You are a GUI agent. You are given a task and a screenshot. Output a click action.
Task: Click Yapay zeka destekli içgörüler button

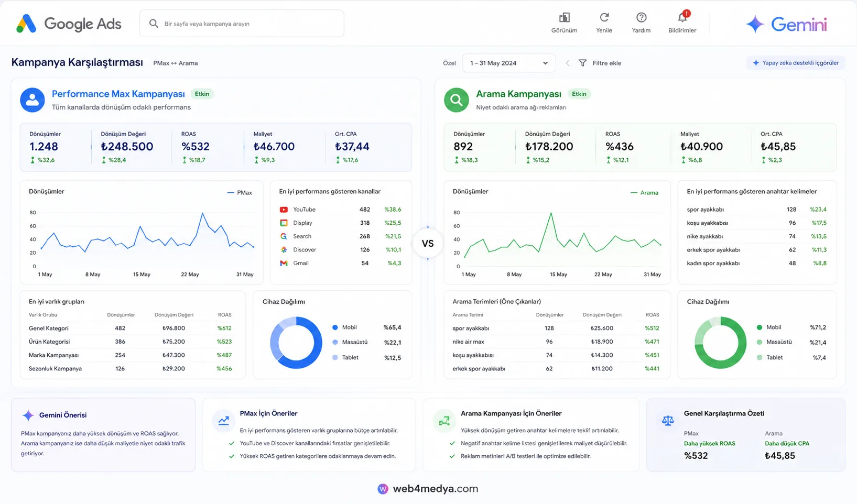click(x=796, y=63)
